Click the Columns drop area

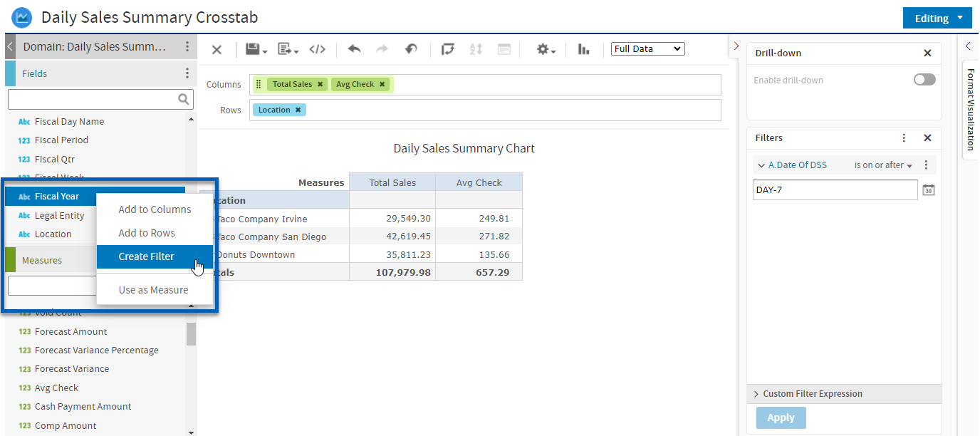(x=485, y=84)
